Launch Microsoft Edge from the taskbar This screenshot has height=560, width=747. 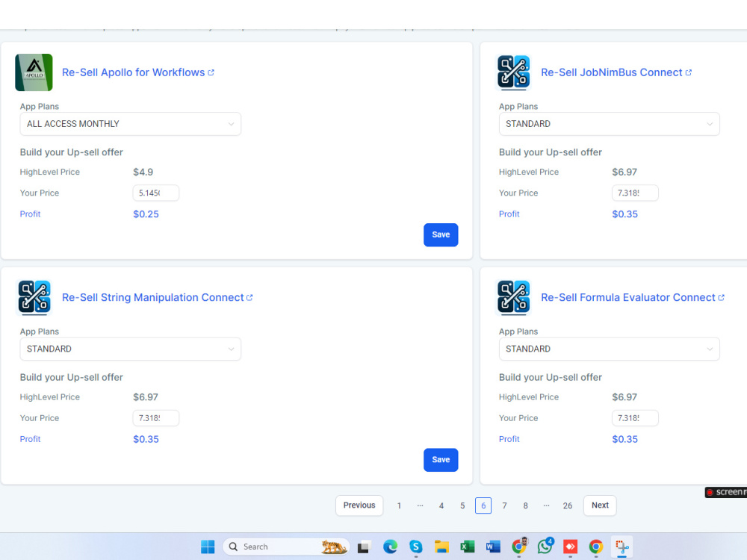(x=390, y=547)
